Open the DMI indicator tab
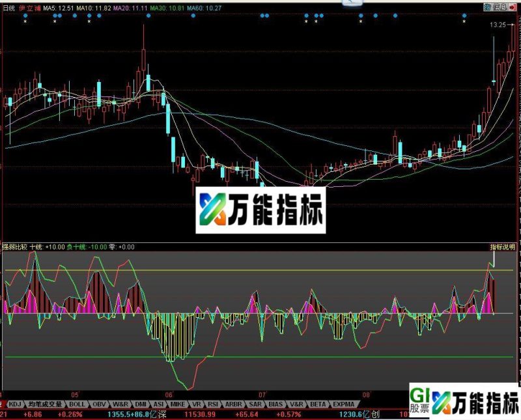 pyautogui.click(x=141, y=404)
